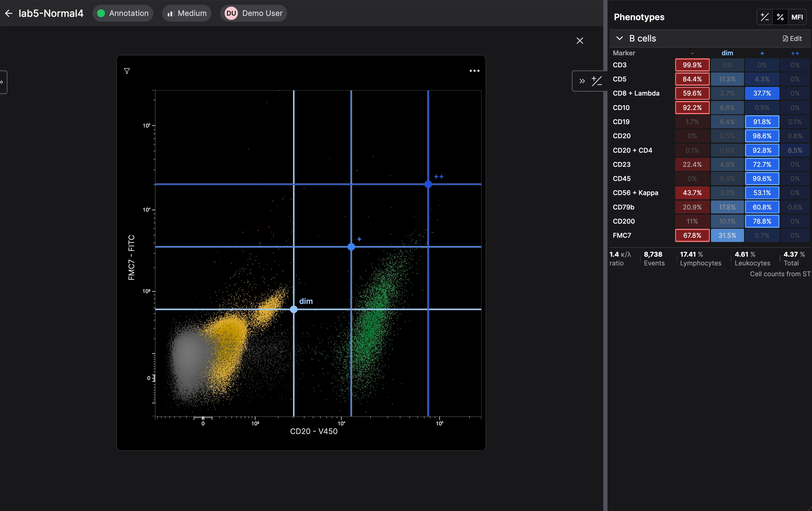Click the CD79b marker row label

623,207
